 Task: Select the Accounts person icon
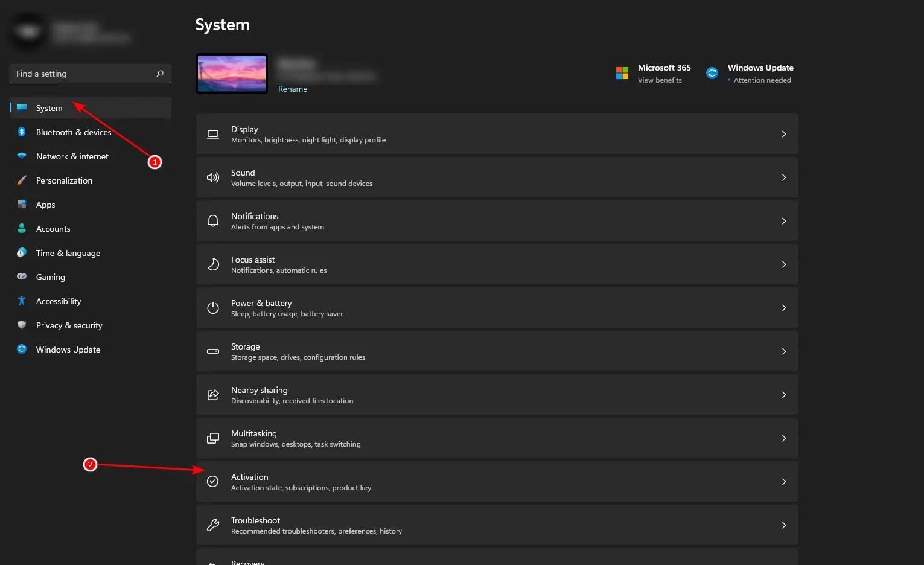[x=22, y=228]
